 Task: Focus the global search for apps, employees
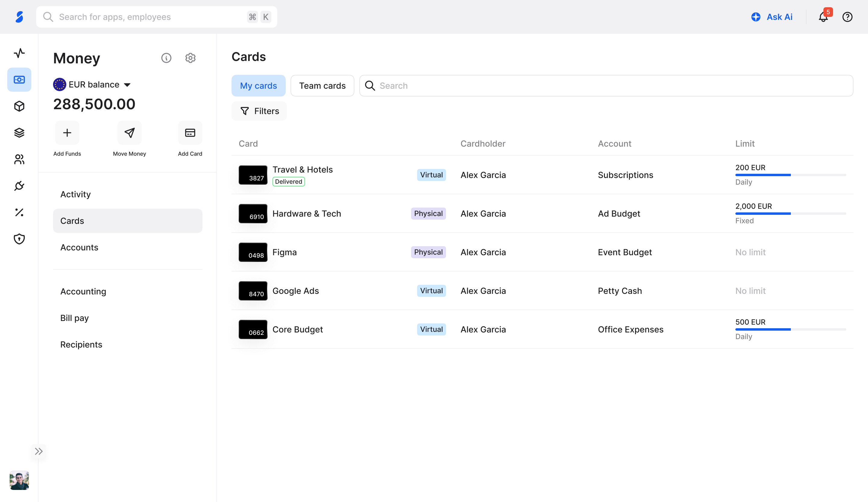[157, 17]
